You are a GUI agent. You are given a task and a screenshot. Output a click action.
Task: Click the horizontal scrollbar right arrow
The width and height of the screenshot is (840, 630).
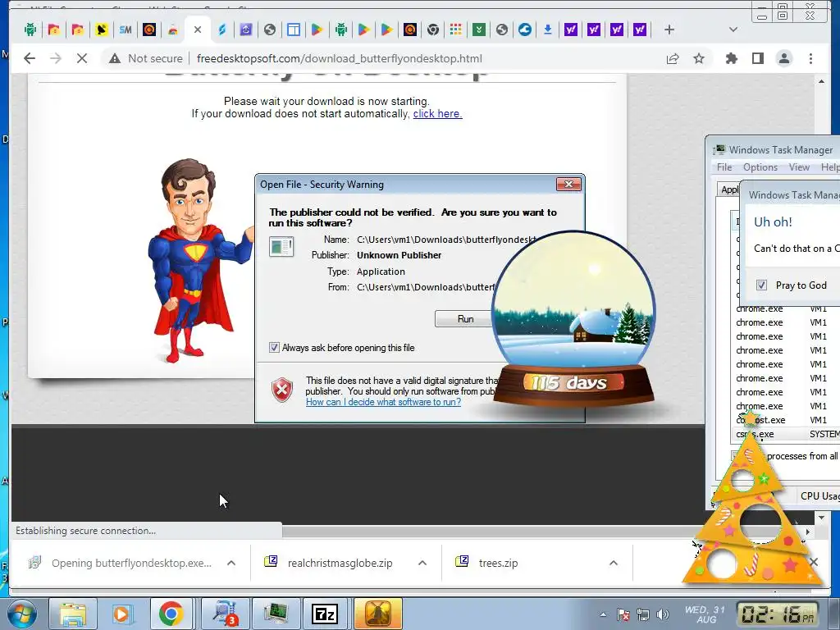click(x=808, y=532)
